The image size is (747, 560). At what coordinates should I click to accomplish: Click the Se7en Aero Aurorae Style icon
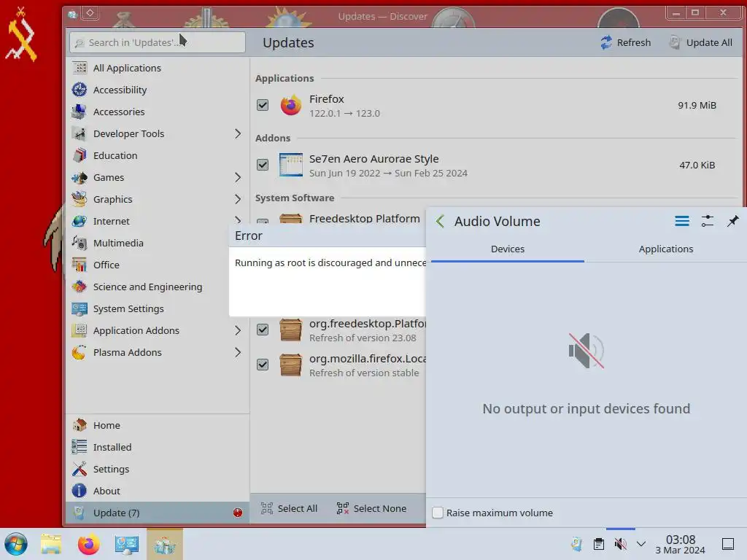coord(290,166)
